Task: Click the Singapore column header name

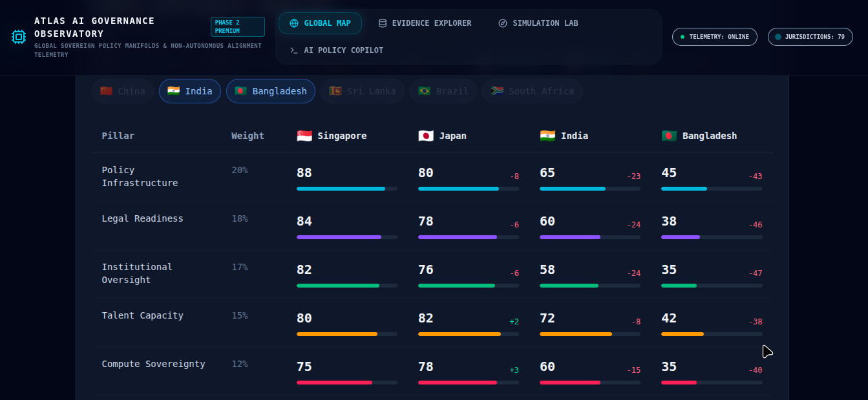Action: click(x=342, y=136)
